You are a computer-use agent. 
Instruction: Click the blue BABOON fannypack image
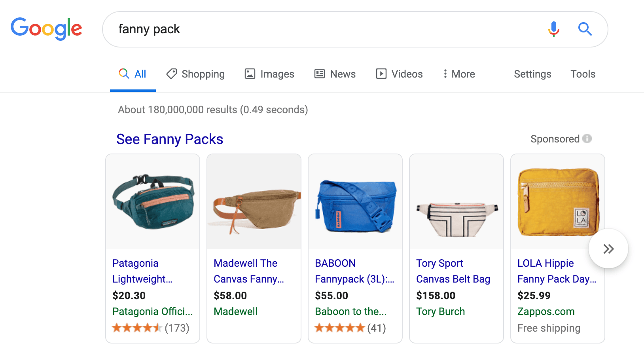tap(355, 202)
